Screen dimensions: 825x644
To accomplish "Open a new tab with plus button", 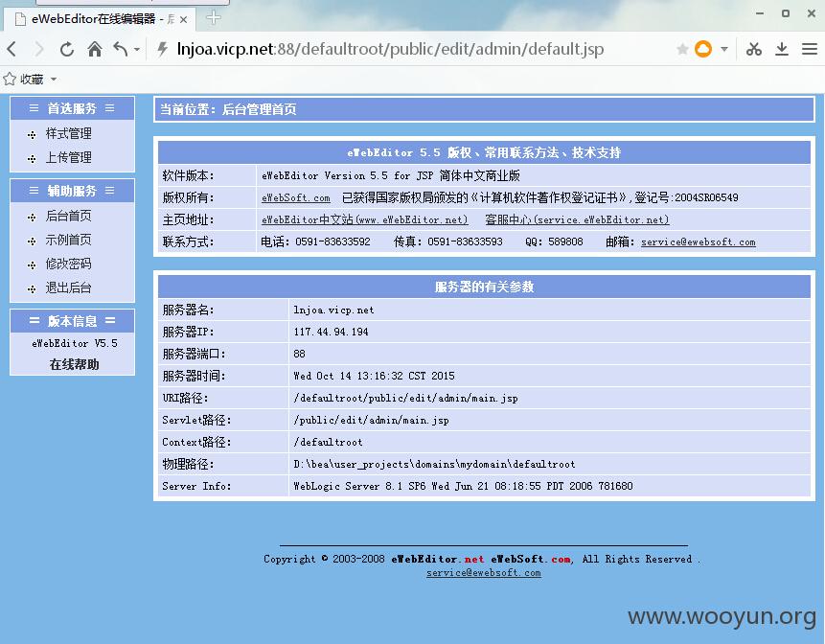I will 213,18.
